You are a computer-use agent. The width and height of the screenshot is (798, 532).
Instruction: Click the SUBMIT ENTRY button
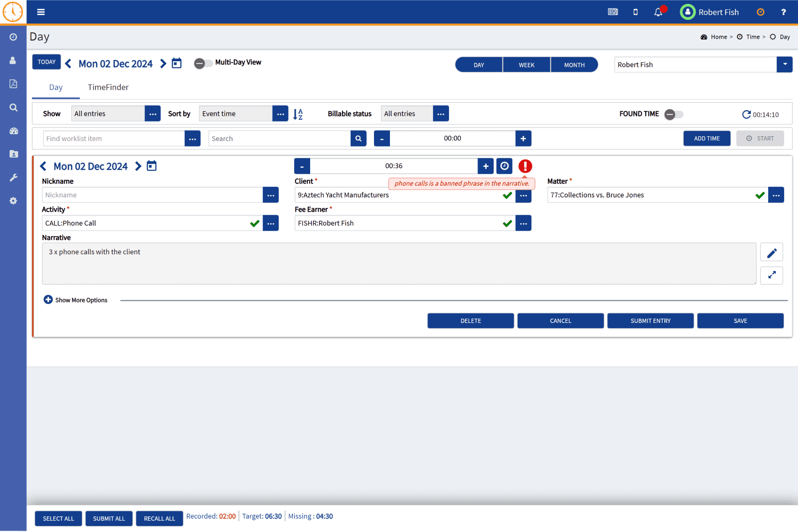click(650, 321)
